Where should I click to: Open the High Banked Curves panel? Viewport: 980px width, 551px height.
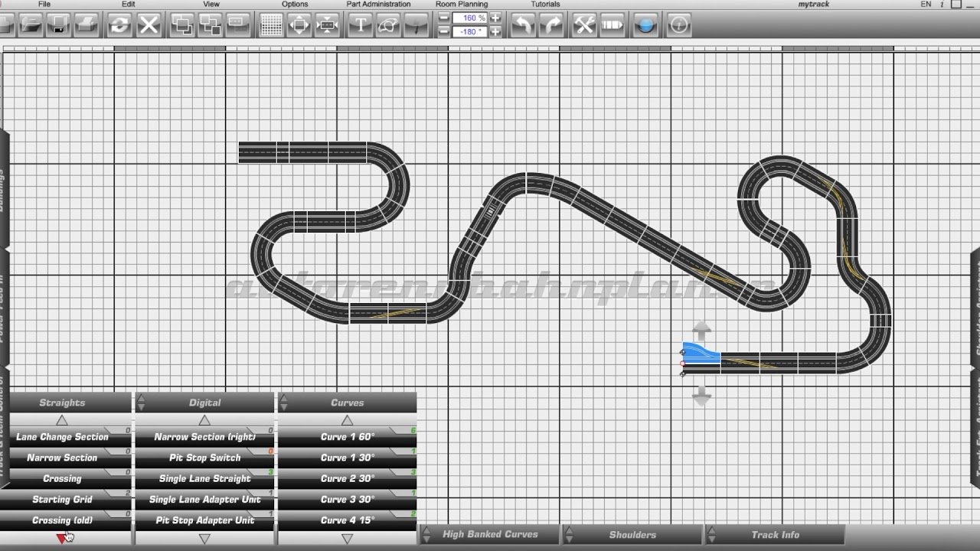pyautogui.click(x=490, y=534)
